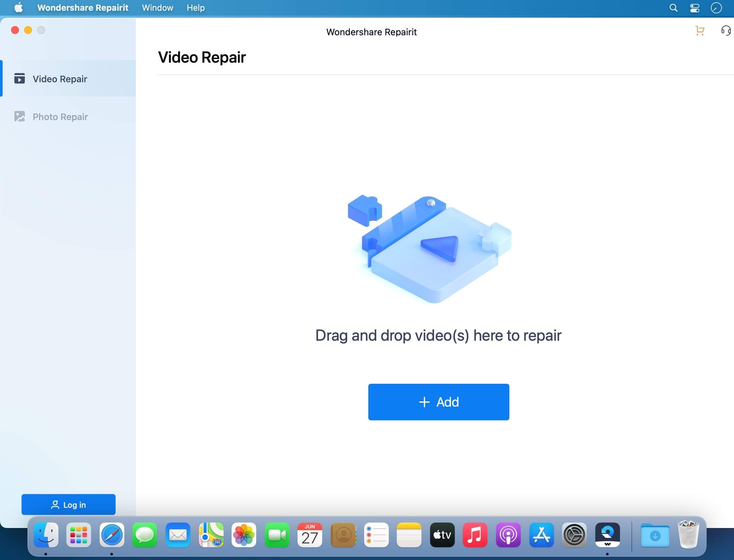This screenshot has height=560, width=734.
Task: Open the shopping cart purchase icon
Action: pos(699,31)
